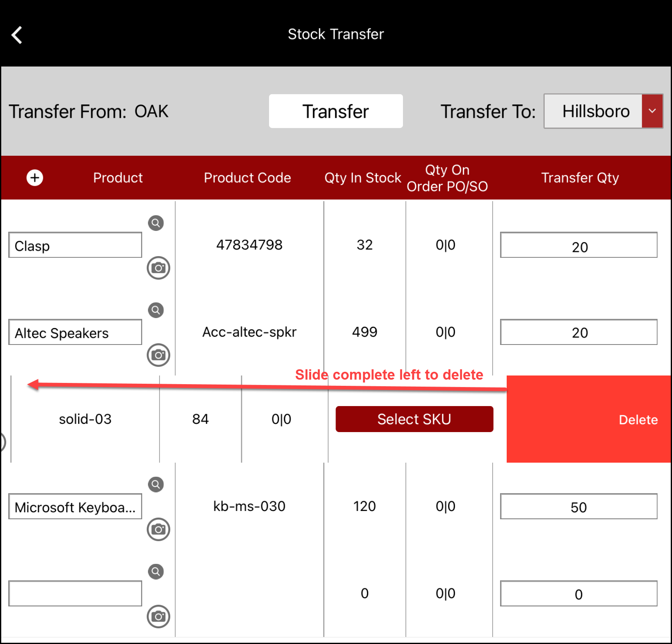This screenshot has height=644, width=672.
Task: Click product code Acc-altec-spkr
Action: point(249,332)
